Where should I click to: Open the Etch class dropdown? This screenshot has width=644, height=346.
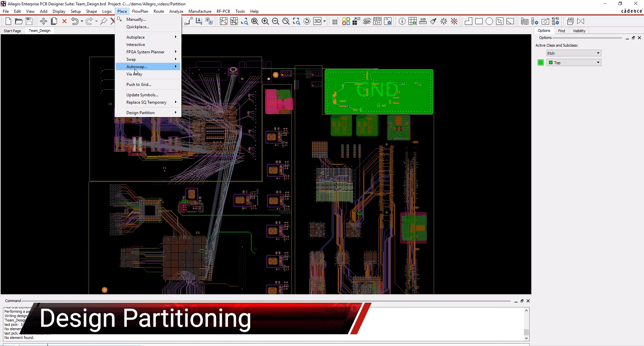(574, 53)
